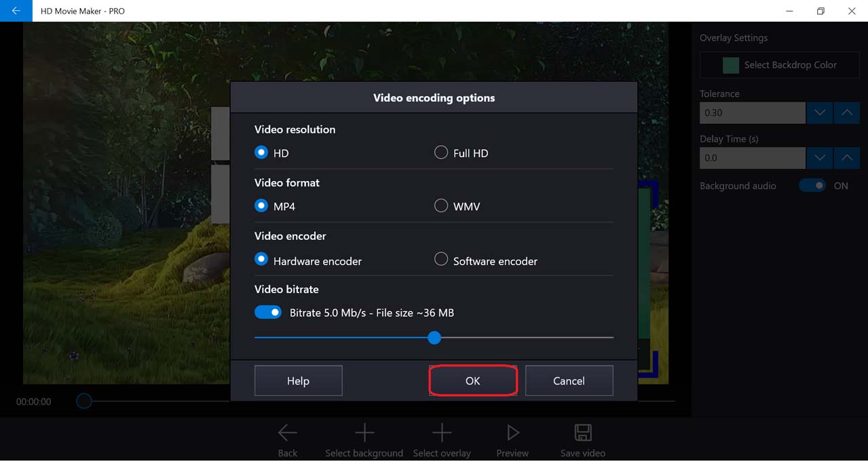Click the Save video floppy disk icon

(583, 433)
